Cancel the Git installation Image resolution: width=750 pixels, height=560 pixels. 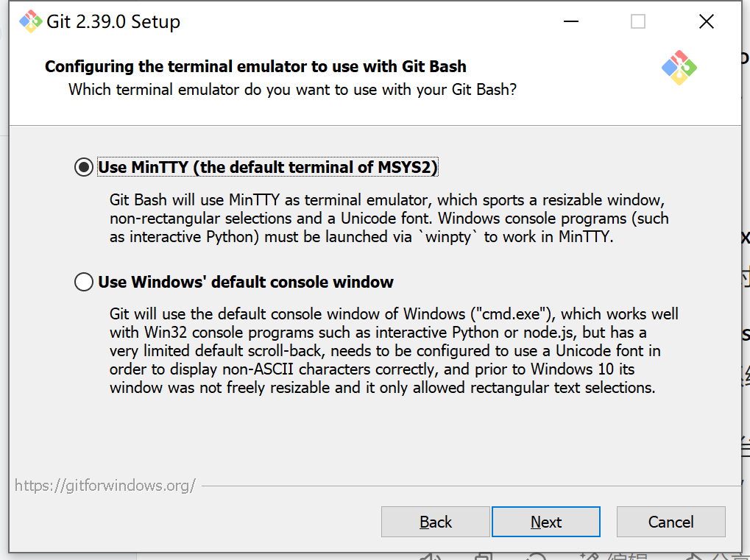coord(671,521)
